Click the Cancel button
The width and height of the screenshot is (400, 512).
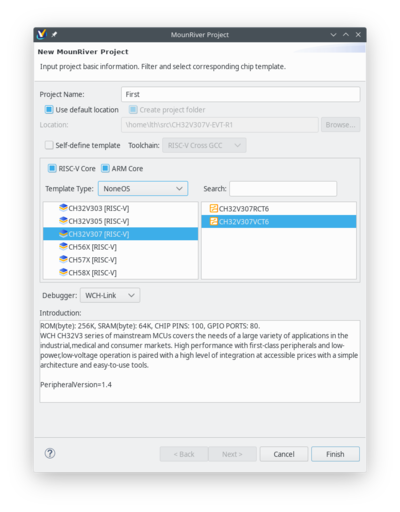click(284, 454)
